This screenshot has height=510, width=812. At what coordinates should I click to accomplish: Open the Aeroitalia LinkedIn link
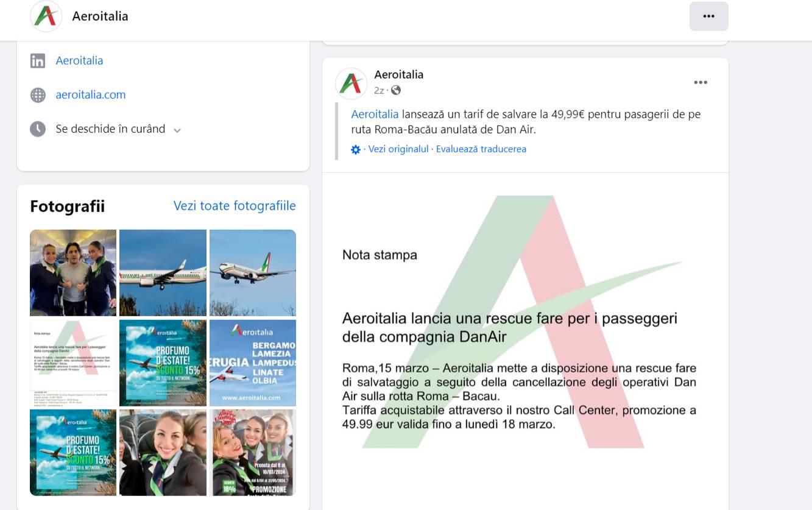pyautogui.click(x=79, y=60)
